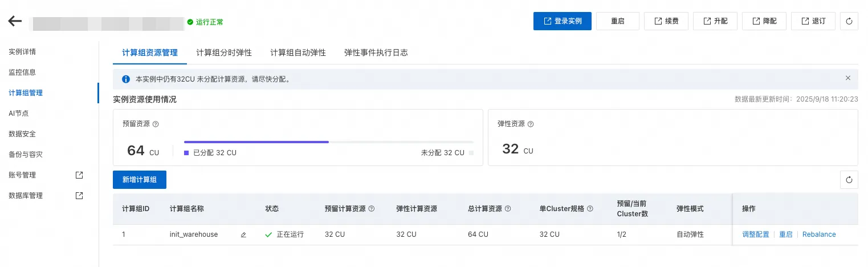This screenshot has height=267, width=868.
Task: Refresh the compute group table
Action: pos(849,180)
